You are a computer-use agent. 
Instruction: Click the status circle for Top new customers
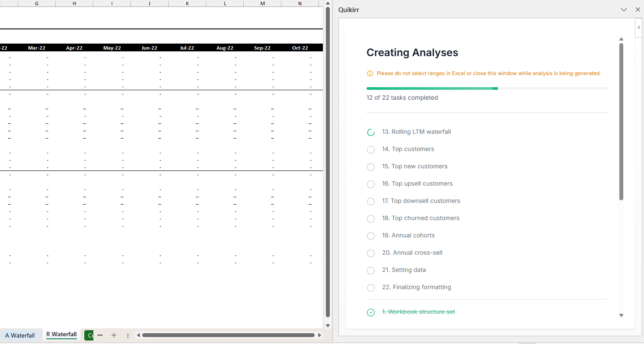click(x=371, y=167)
